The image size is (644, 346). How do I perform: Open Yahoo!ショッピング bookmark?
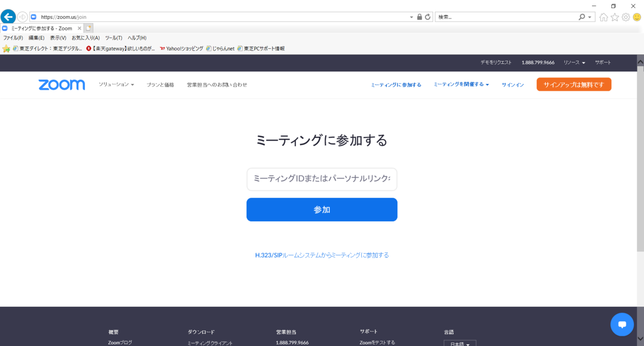[181, 48]
